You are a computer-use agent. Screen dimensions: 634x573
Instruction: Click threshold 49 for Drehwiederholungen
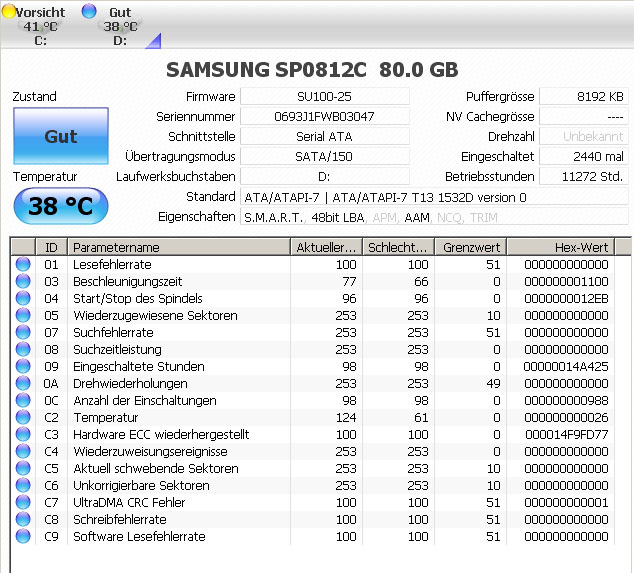493,383
